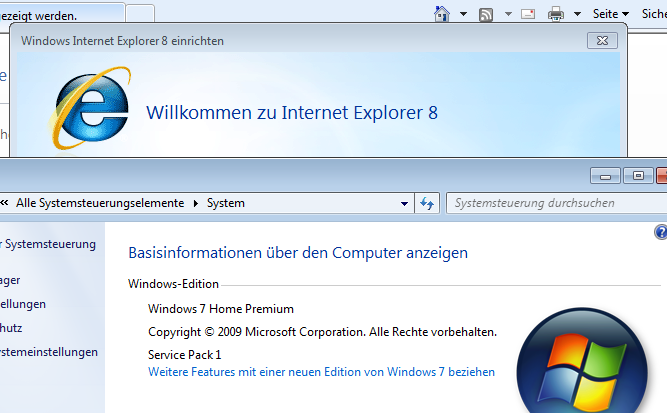Expand the print options dropdown arrow

pyautogui.click(x=577, y=14)
